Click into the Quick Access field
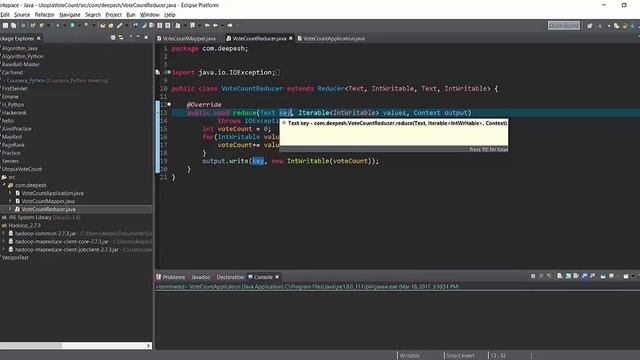The width and height of the screenshot is (640, 360). click(x=564, y=26)
